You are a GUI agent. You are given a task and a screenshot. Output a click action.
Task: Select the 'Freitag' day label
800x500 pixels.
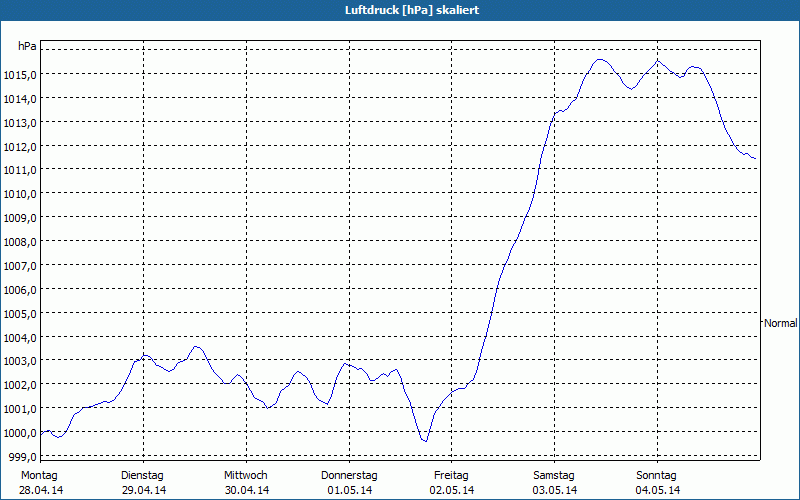pos(452,476)
